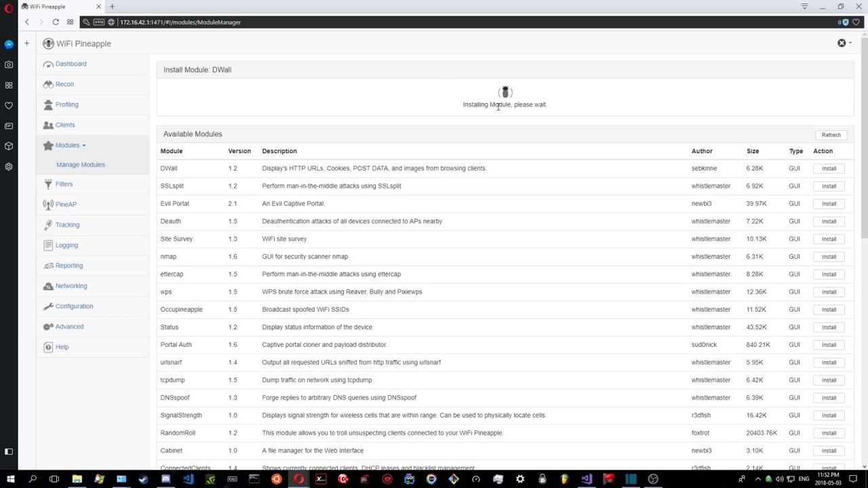Install the ettercap module
This screenshot has height=488, width=868.
829,274
